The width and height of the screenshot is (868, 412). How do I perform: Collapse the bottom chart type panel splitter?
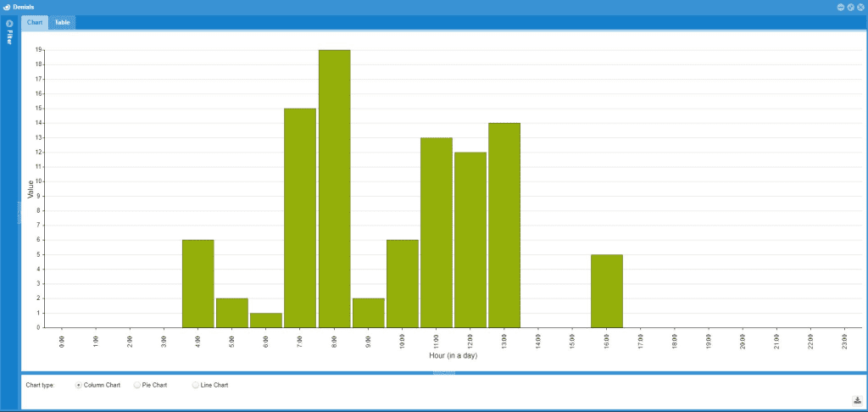pyautogui.click(x=443, y=372)
